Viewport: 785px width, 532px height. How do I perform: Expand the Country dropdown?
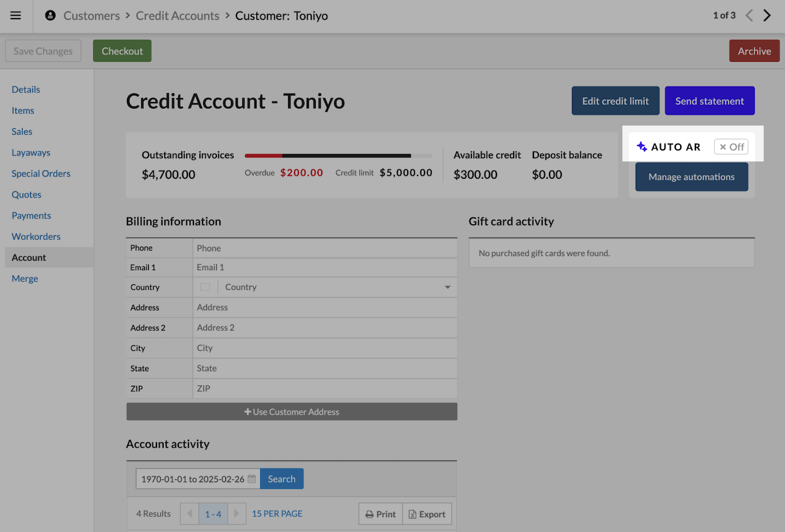447,287
